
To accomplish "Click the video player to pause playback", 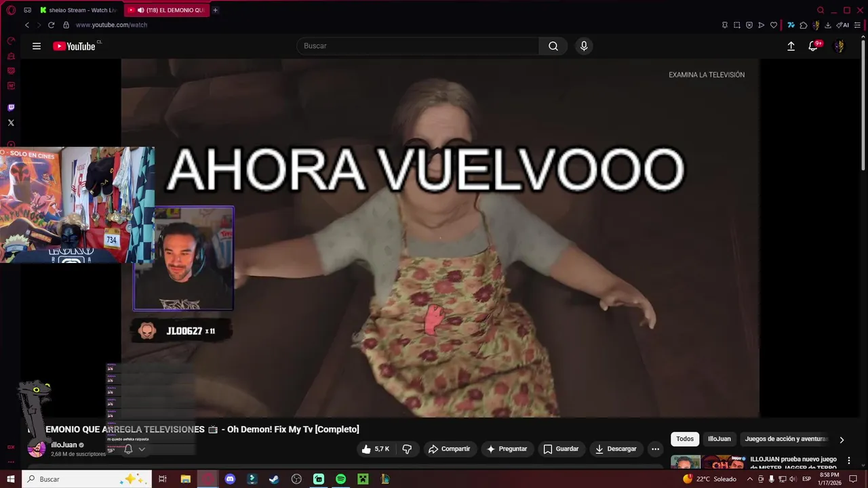I will [x=439, y=237].
